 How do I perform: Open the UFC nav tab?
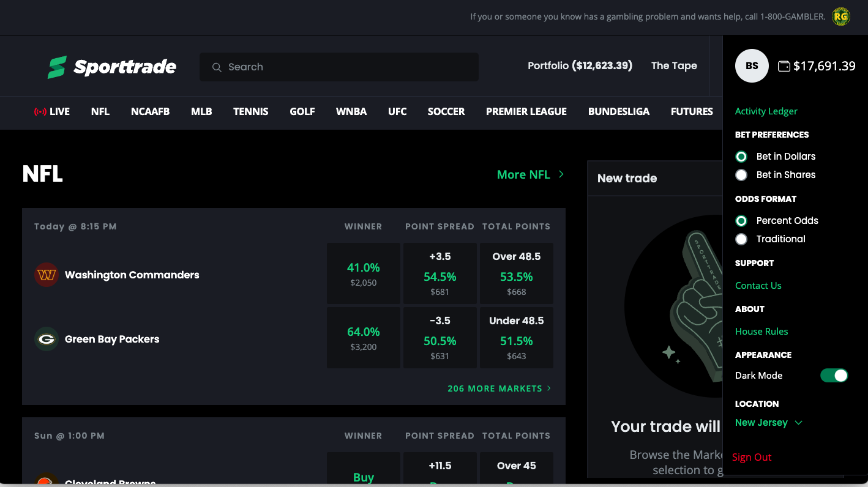click(x=397, y=112)
